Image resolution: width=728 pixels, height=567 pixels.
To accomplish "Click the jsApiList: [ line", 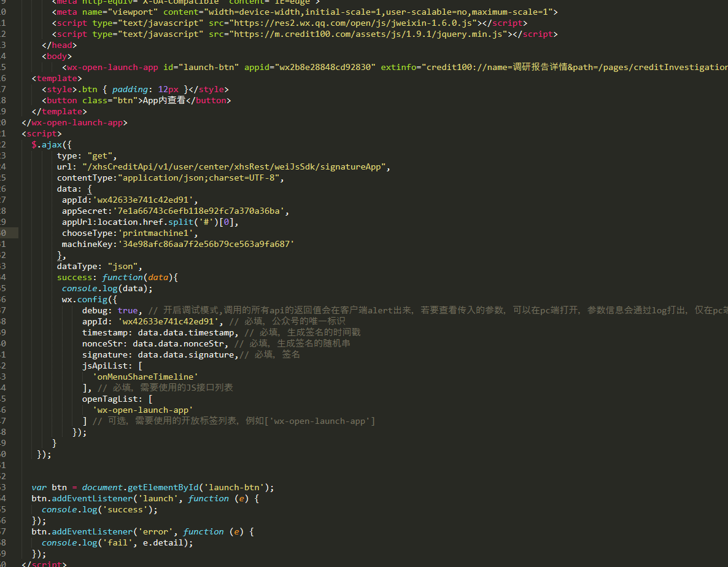I will click(112, 366).
